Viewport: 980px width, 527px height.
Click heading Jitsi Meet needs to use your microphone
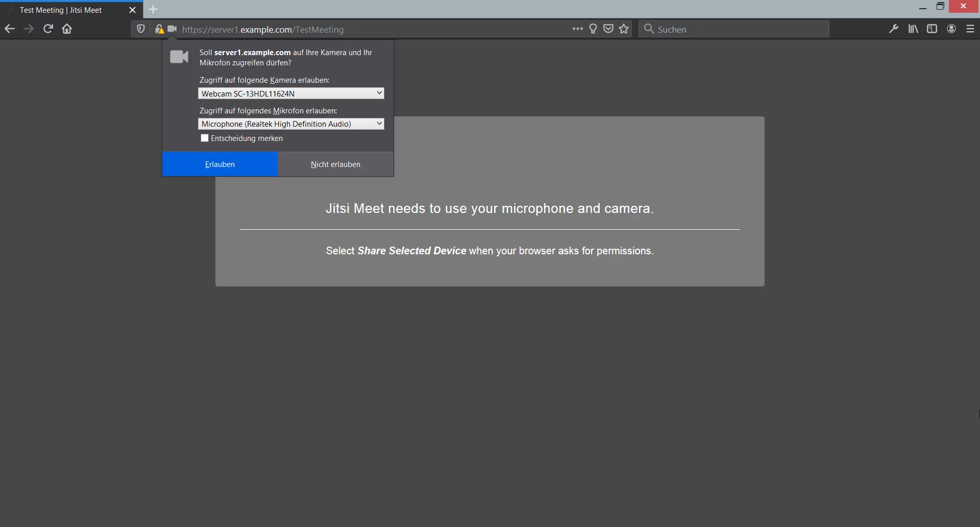(489, 208)
